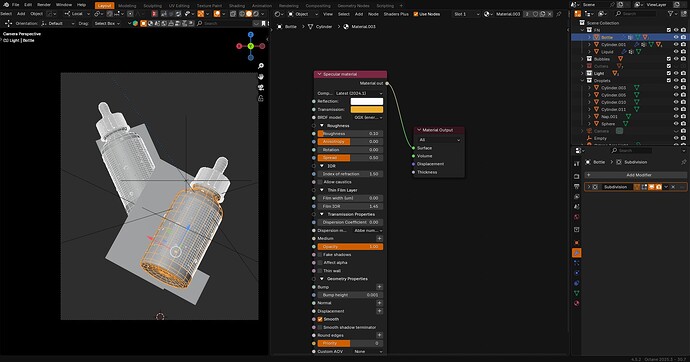Click the outliner filter funnel icon
Screen dimensions: 690x362
click(672, 14)
